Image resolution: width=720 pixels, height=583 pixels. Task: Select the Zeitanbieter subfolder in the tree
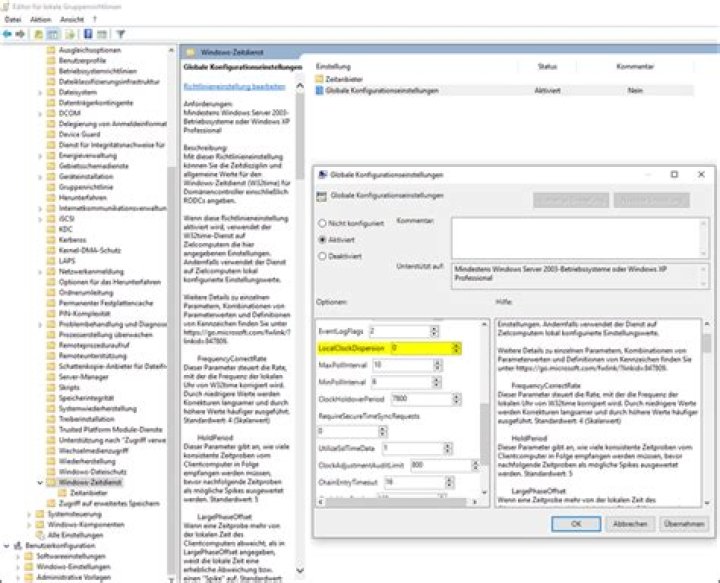(x=88, y=493)
